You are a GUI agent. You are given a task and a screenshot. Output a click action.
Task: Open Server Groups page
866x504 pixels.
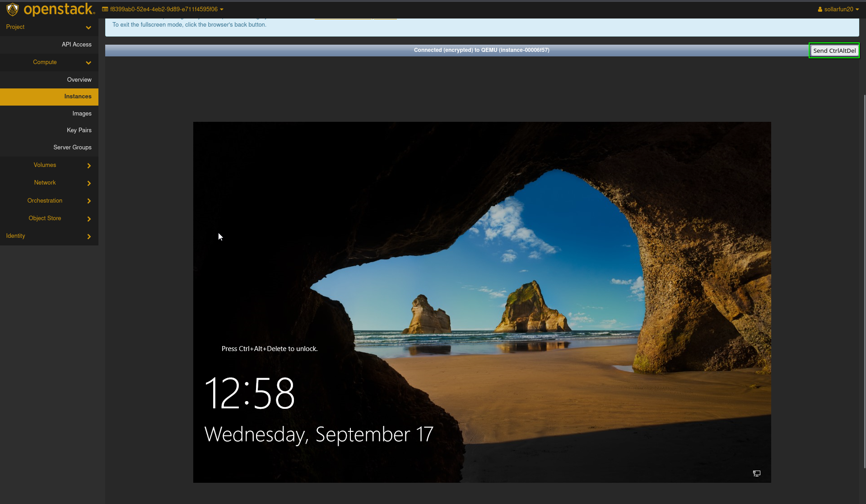pyautogui.click(x=72, y=148)
